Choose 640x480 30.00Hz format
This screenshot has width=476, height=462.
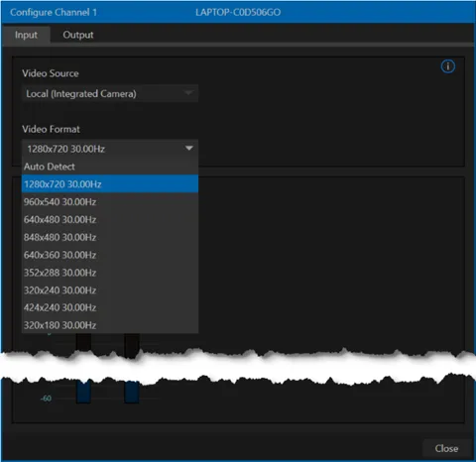[x=110, y=219]
